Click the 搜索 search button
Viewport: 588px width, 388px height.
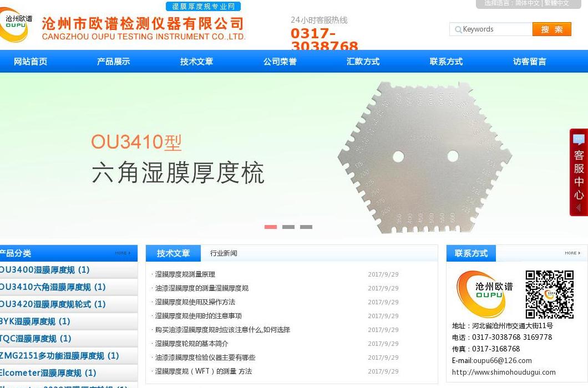[551, 29]
